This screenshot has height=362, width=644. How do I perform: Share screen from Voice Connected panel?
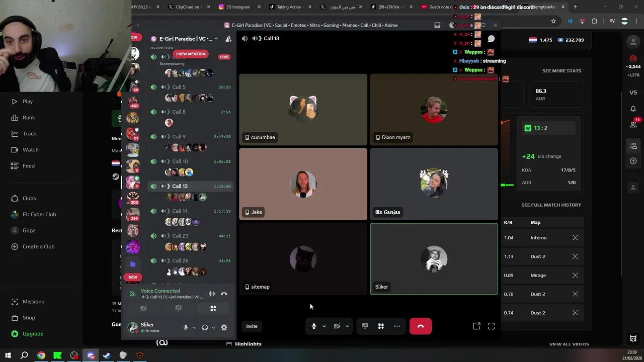[x=178, y=308]
